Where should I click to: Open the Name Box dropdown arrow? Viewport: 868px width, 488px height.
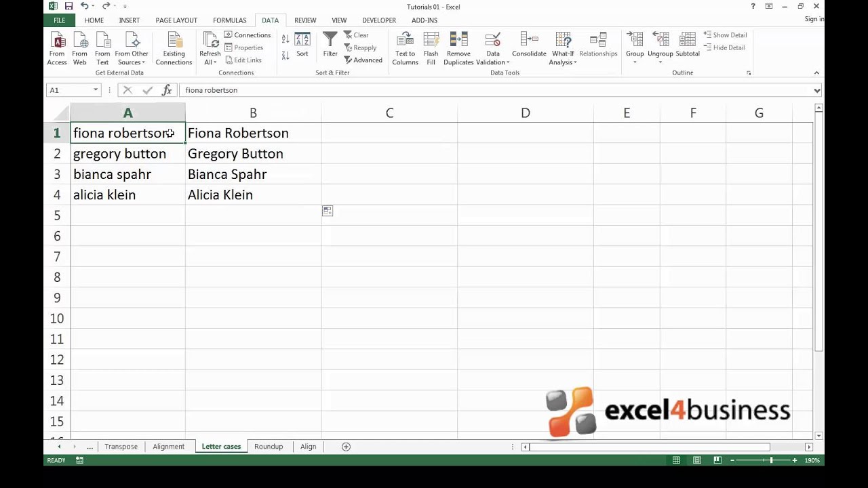(x=96, y=89)
